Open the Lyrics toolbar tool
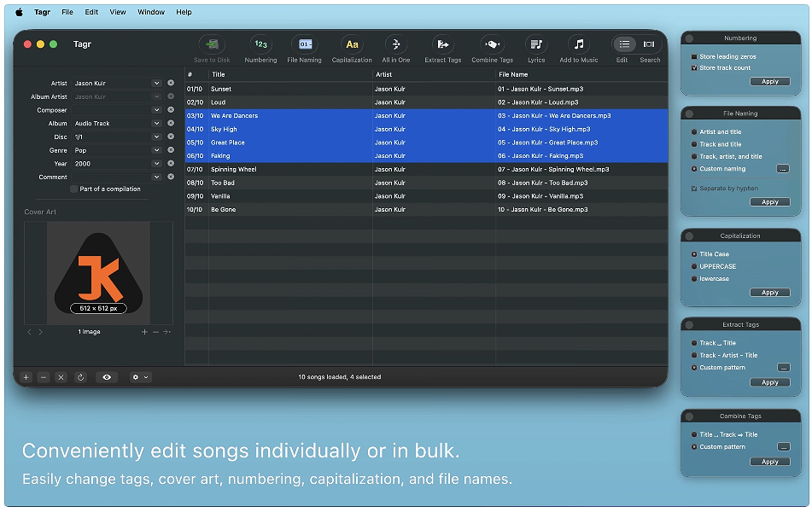The width and height of the screenshot is (812, 512). pyautogui.click(x=536, y=44)
